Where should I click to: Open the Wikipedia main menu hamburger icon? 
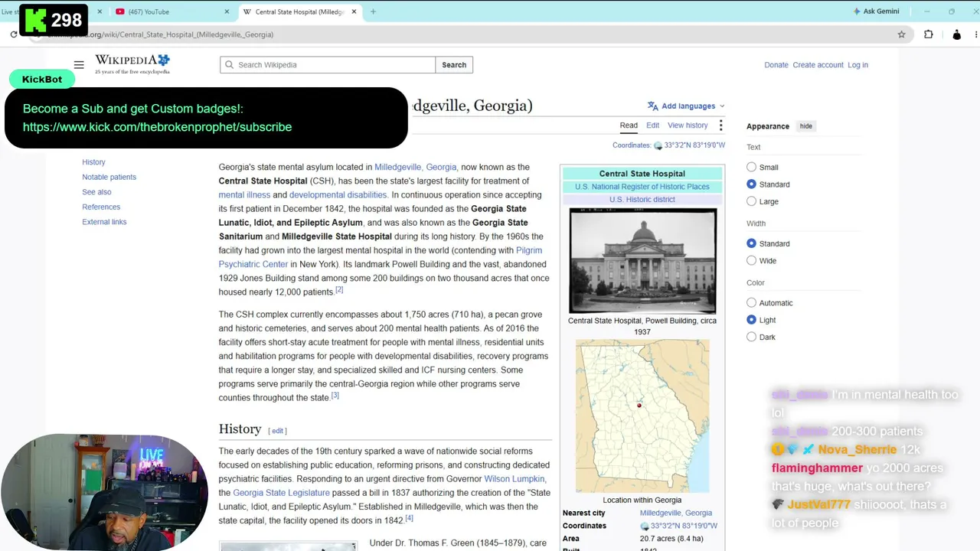click(79, 65)
